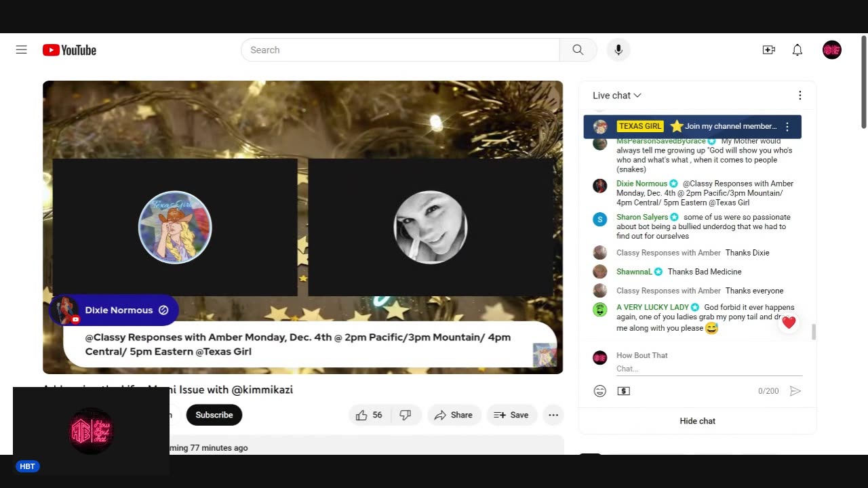This screenshot has height=488, width=868.
Task: Click the live chat scrollbar
Action: (x=814, y=332)
